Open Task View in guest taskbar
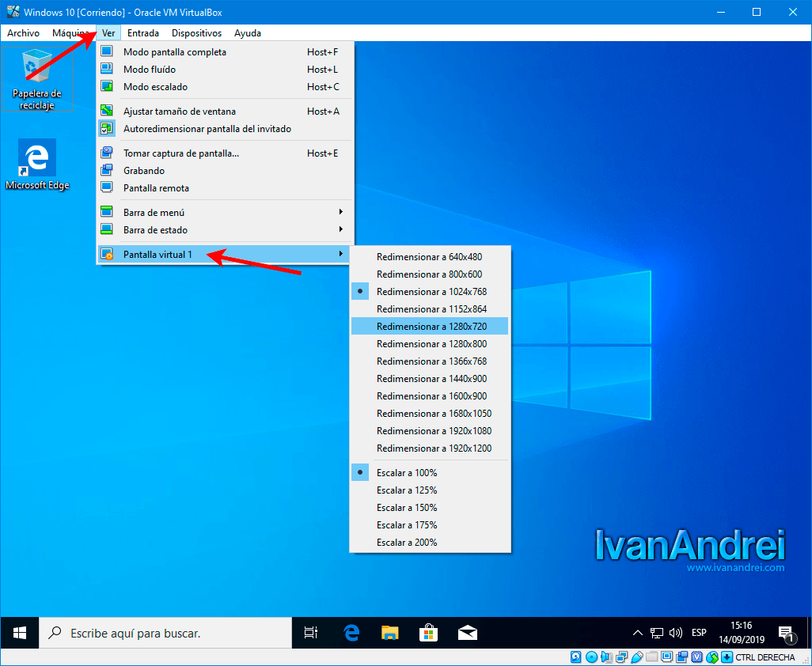The height and width of the screenshot is (666, 812). pos(310,632)
